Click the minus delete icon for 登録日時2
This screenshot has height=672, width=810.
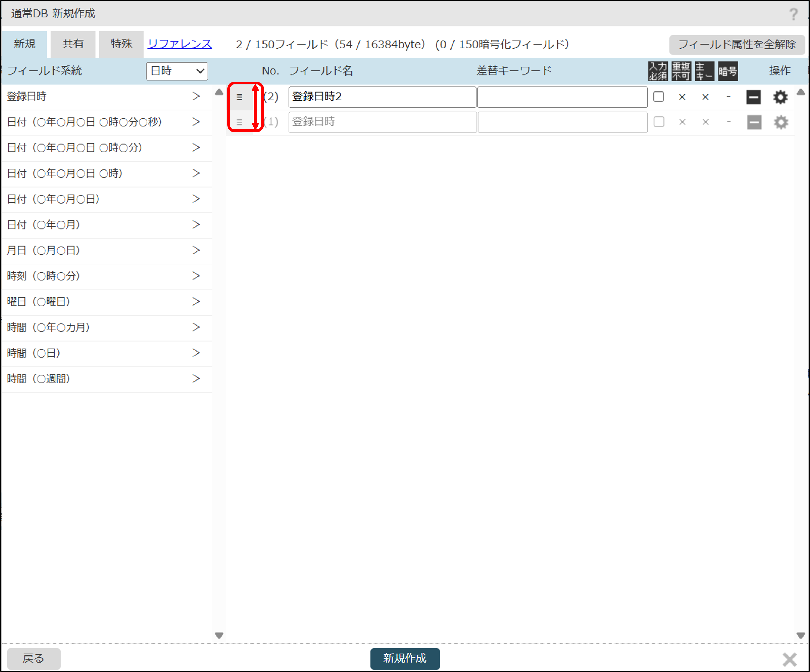(x=753, y=97)
